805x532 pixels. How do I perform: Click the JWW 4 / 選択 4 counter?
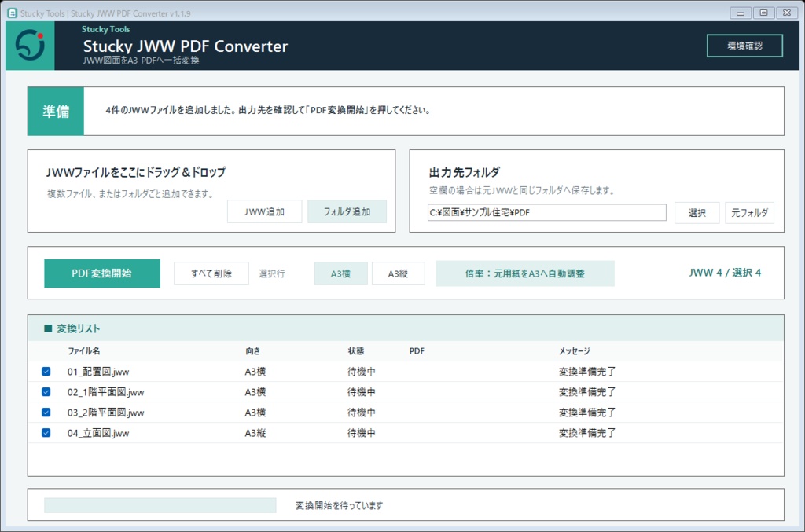click(725, 273)
